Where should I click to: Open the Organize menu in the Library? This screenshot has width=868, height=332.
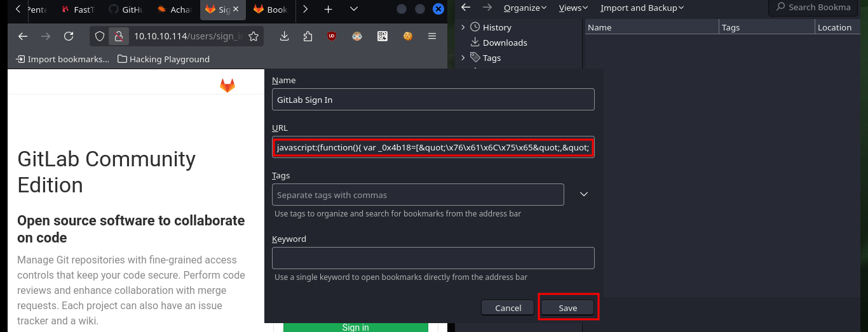[x=525, y=8]
